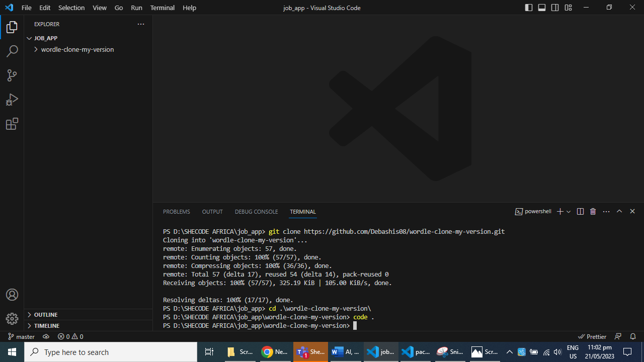Click the Windows taskbar search box
644x362 pixels.
111,352
